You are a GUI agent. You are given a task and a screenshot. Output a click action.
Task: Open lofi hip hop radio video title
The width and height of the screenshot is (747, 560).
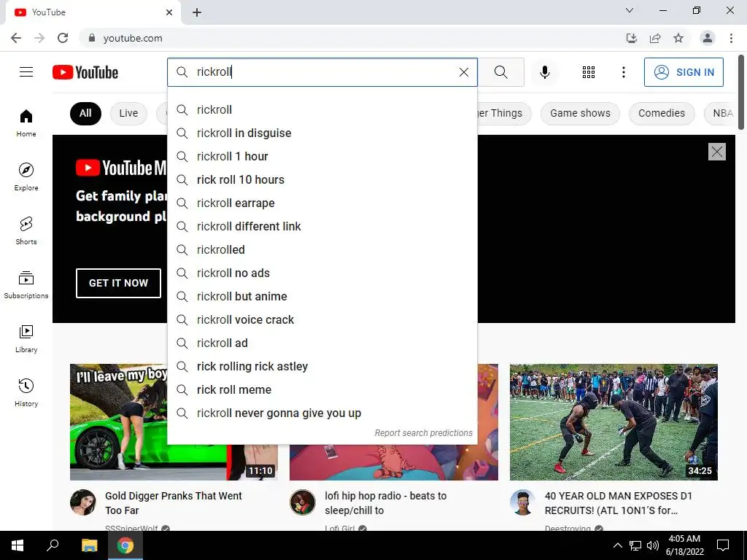385,503
